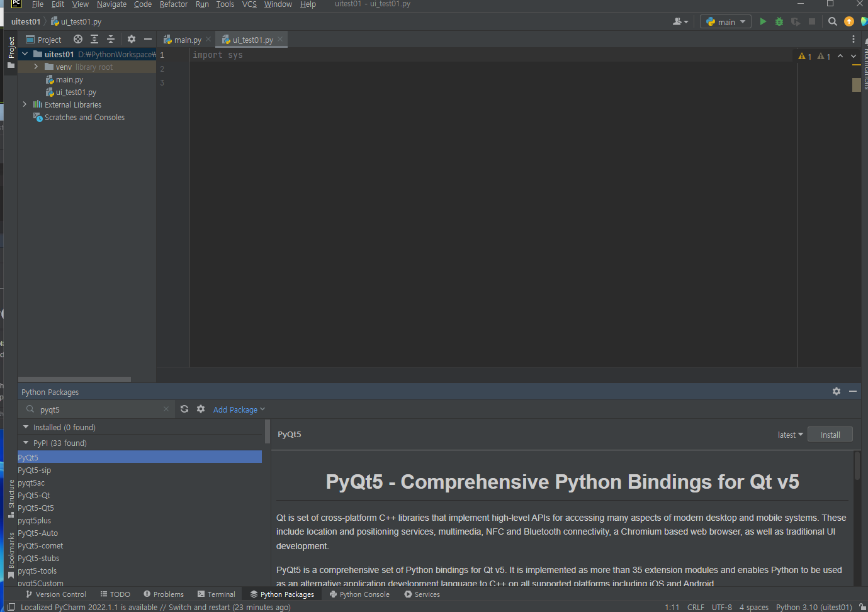Screen dimensions: 868x612
Task: Expand the venv folder
Action: coord(36,67)
